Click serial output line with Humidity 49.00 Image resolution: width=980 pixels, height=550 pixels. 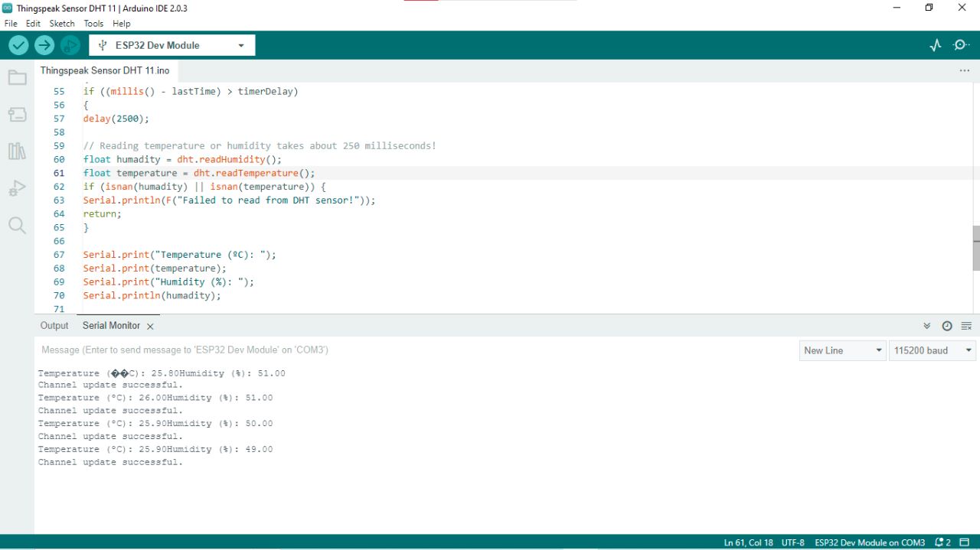coord(155,449)
